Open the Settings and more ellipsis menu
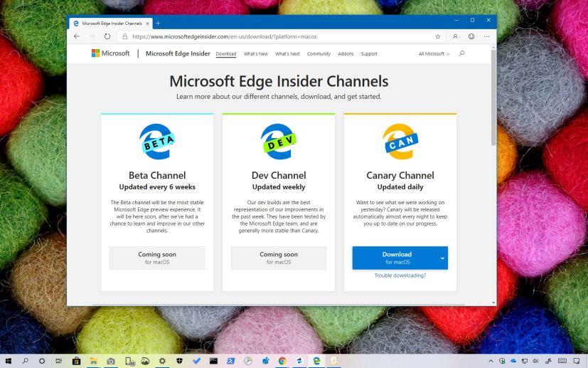Image resolution: width=588 pixels, height=368 pixels. (487, 36)
